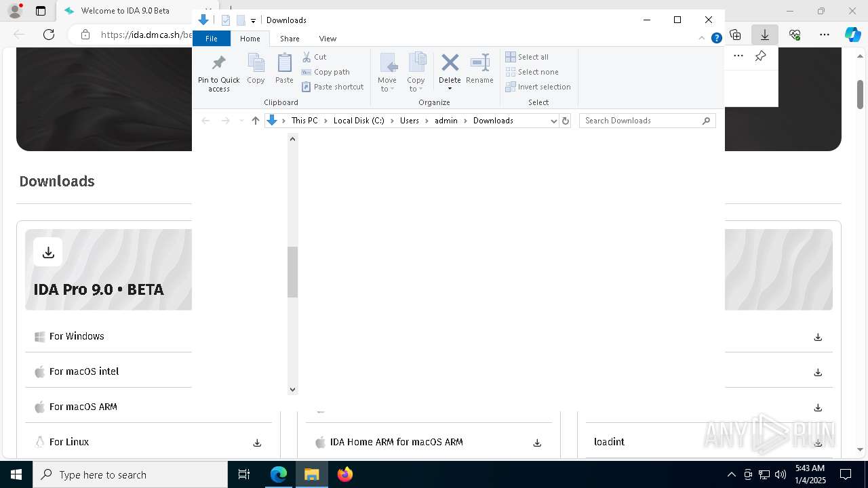Click For macOS ARM link
Image resolution: width=868 pixels, height=488 pixels.
[x=83, y=407]
